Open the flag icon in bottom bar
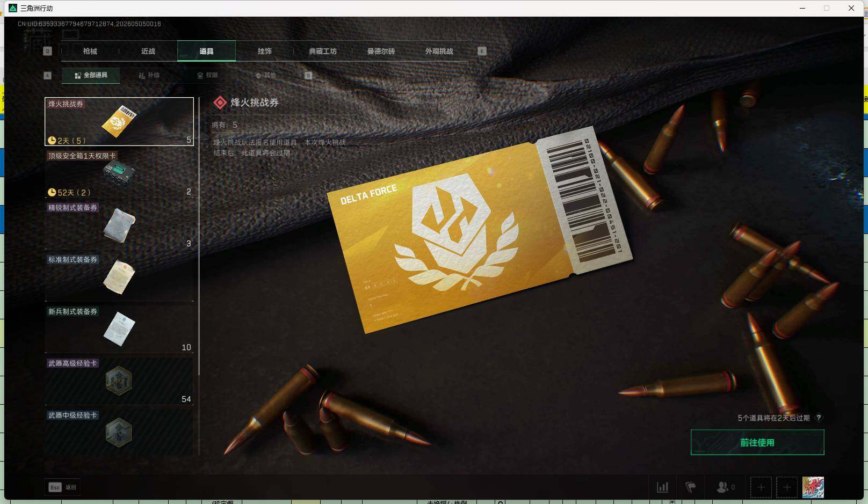 [691, 487]
